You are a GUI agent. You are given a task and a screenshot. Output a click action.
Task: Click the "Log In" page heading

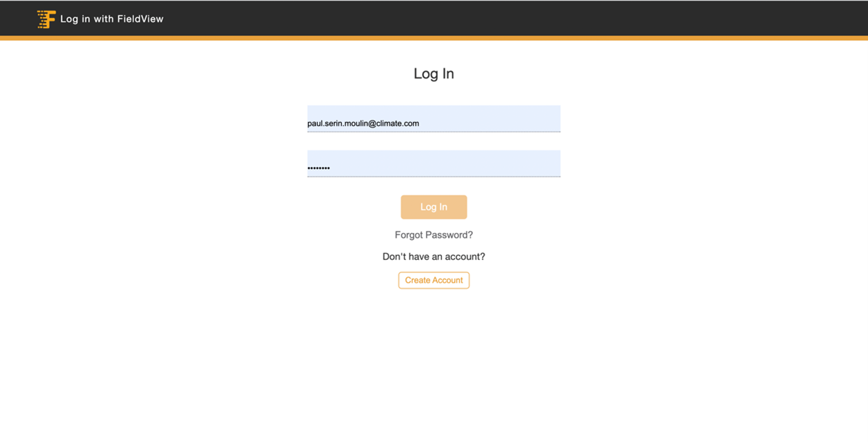pos(434,74)
